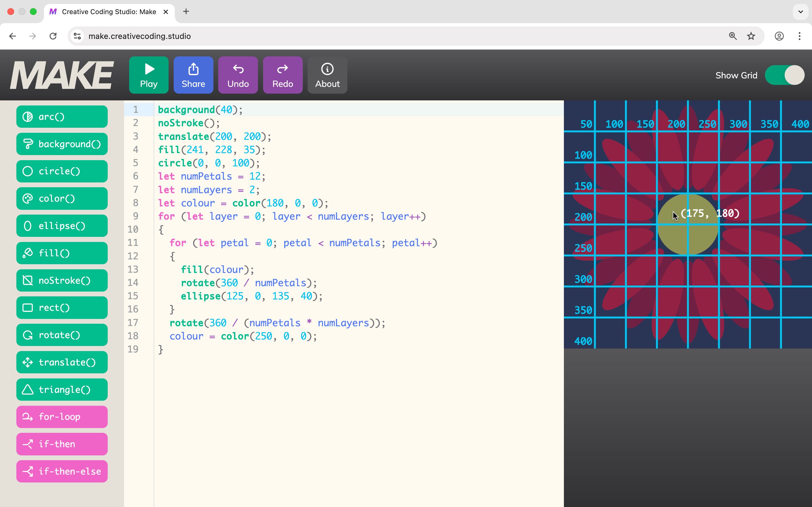Expand the browser tab list chevron
812x507 pixels.
tap(800, 12)
